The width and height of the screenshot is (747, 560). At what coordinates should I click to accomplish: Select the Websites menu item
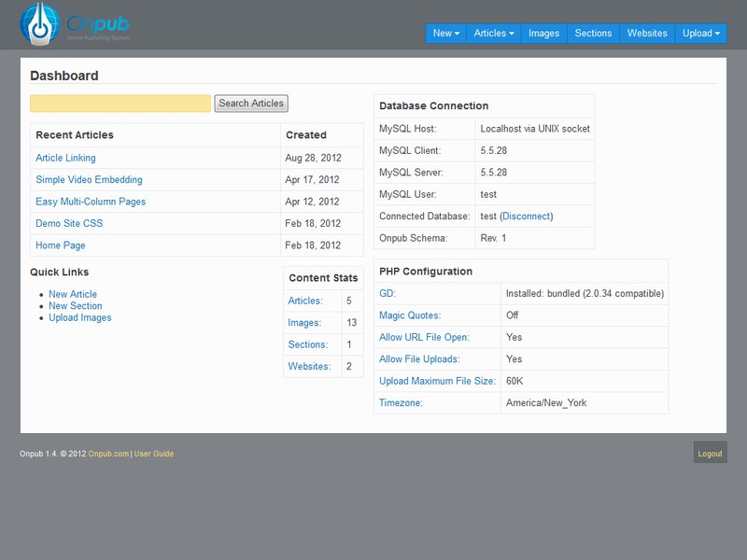tap(647, 34)
